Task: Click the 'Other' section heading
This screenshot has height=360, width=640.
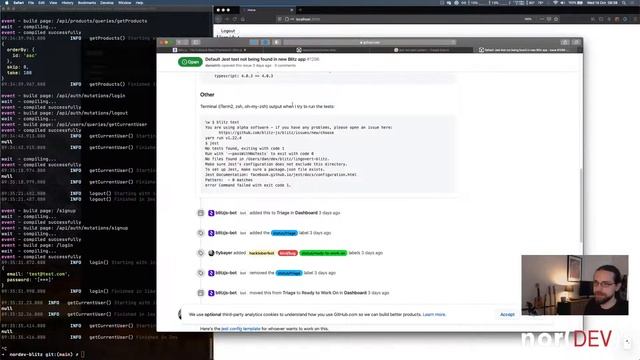Action: 207,95
